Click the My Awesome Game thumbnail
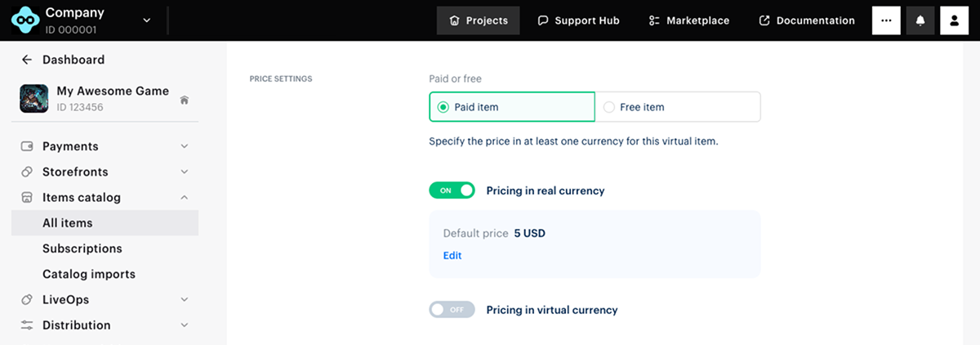 pos(33,99)
